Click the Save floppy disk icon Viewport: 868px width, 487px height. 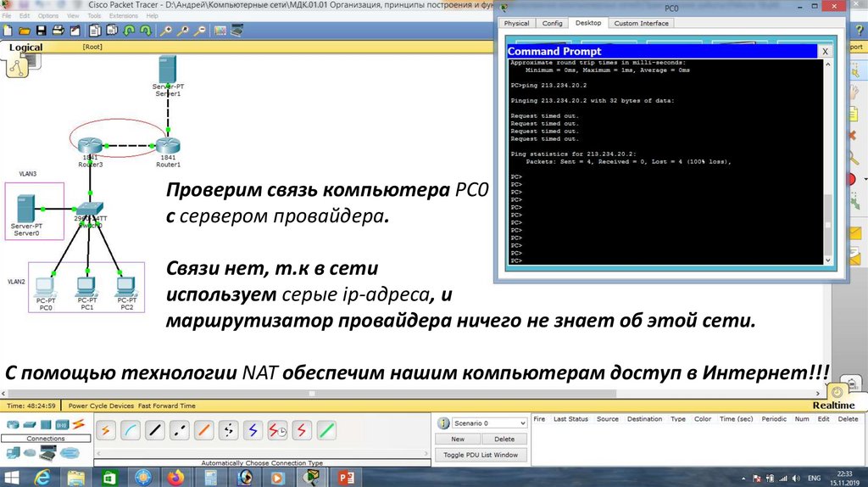click(41, 31)
